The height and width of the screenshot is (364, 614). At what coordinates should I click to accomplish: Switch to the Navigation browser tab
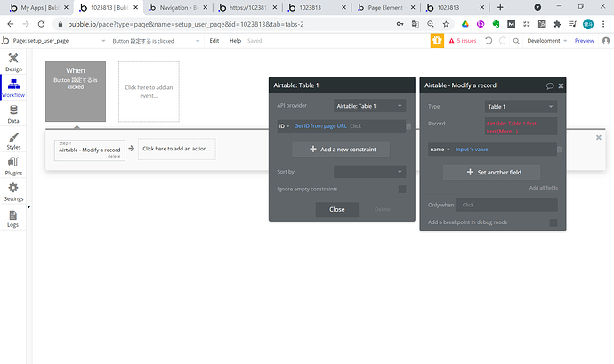click(x=179, y=7)
